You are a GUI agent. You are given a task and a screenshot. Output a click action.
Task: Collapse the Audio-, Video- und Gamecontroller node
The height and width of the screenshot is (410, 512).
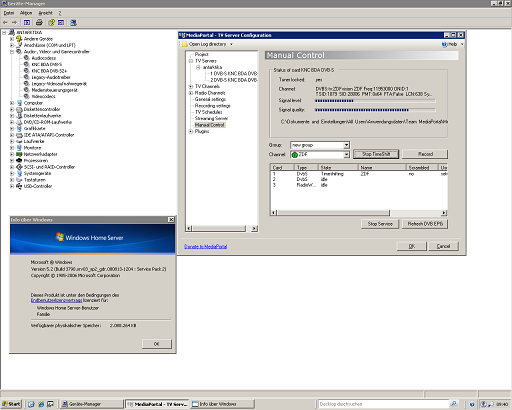point(12,52)
